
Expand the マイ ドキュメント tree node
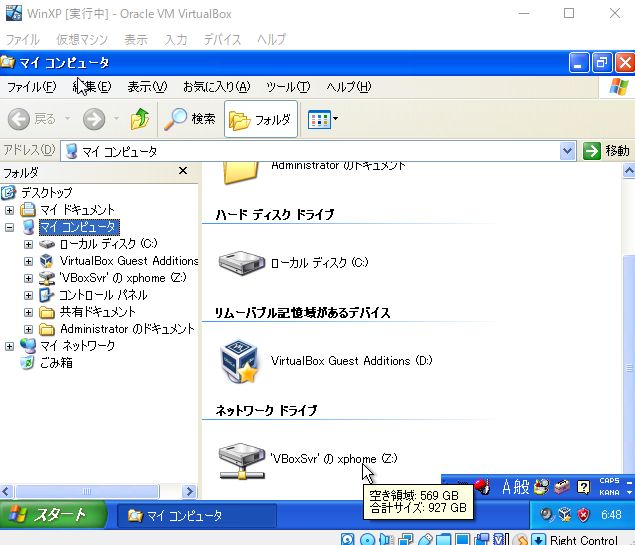pyautogui.click(x=9, y=210)
